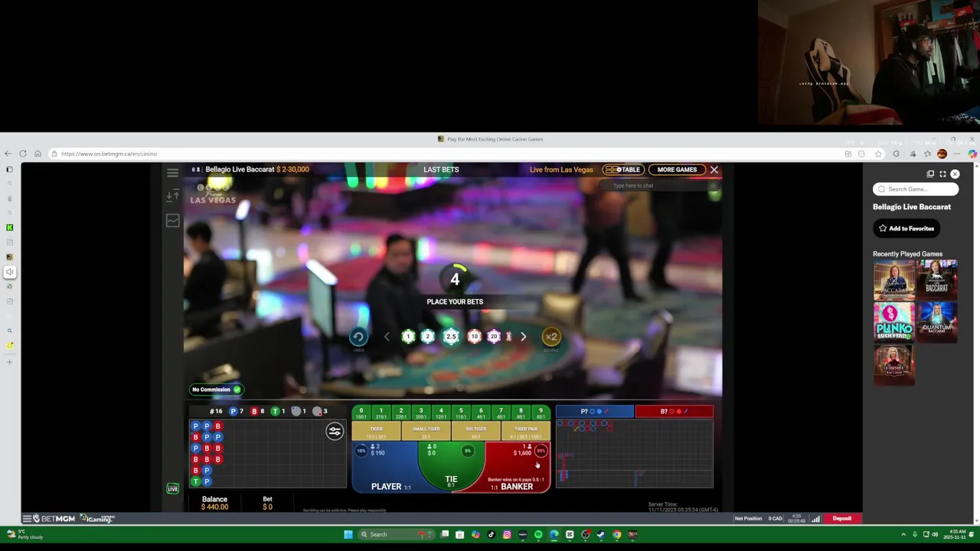Viewport: 980px width, 551px height.
Task: Bet on TIGER PAIR side bet
Action: (525, 432)
